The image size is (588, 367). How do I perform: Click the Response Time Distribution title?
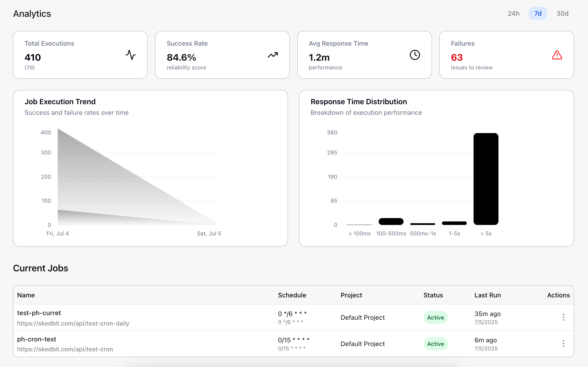point(359,102)
